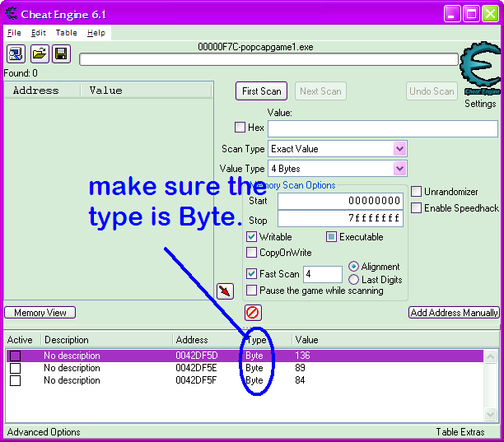The height and width of the screenshot is (442, 504).
Task: Click the address table Value column header
Action: click(307, 340)
